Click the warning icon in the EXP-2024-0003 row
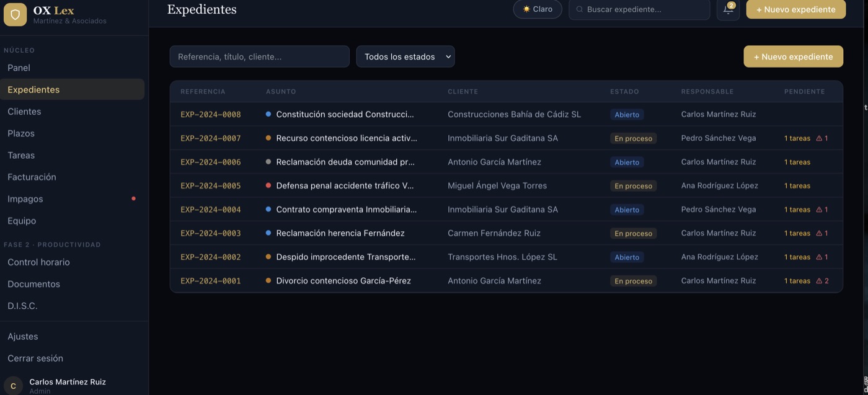 point(819,233)
